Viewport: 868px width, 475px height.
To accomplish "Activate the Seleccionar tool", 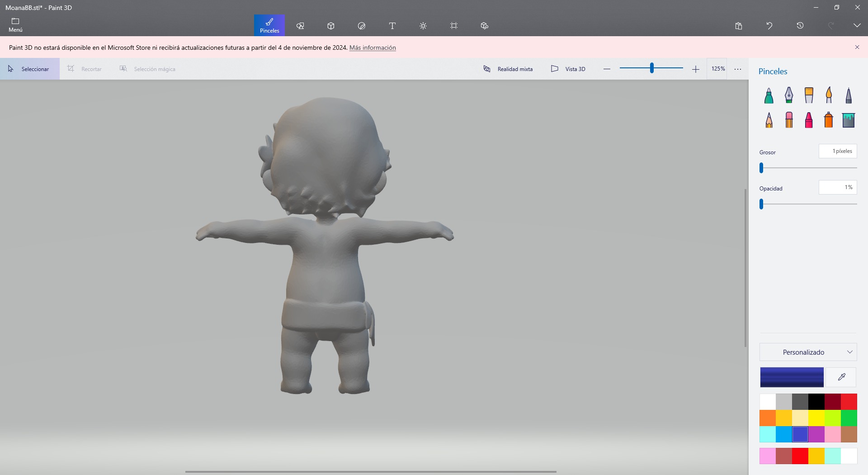I will coord(30,69).
